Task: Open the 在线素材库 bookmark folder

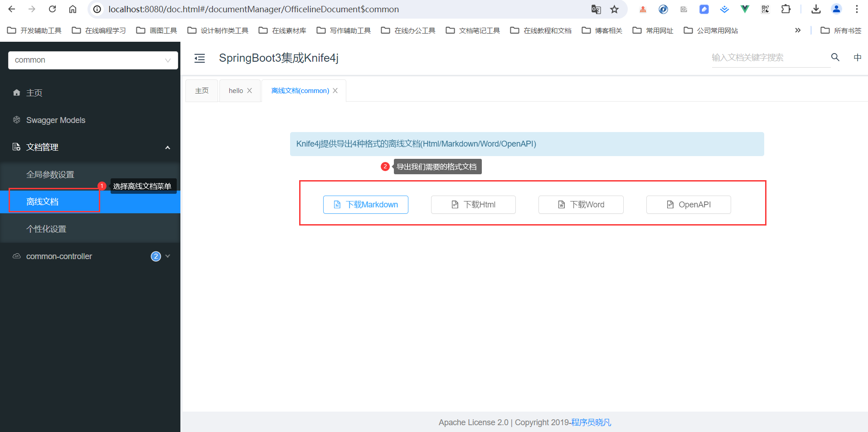Action: (x=282, y=30)
